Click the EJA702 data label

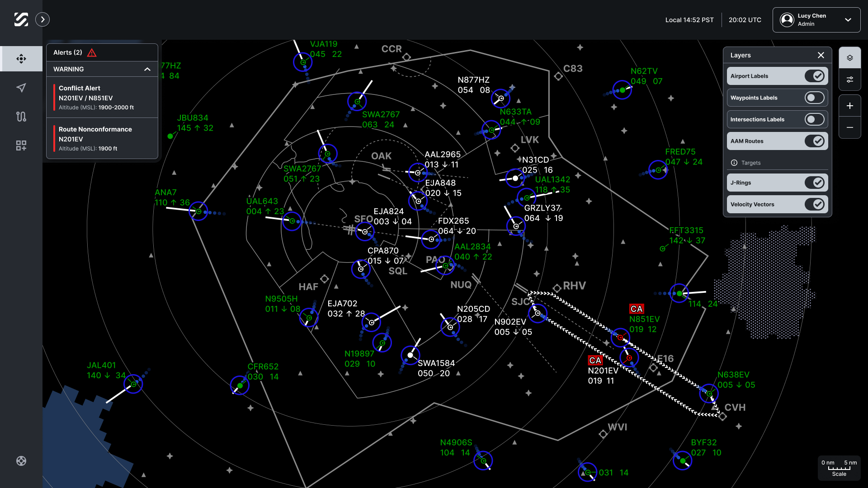(x=346, y=309)
